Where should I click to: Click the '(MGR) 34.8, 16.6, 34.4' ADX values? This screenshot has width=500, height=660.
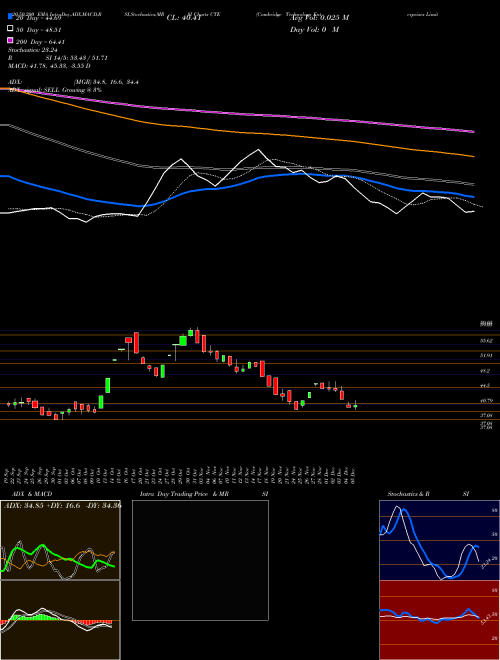point(106,82)
